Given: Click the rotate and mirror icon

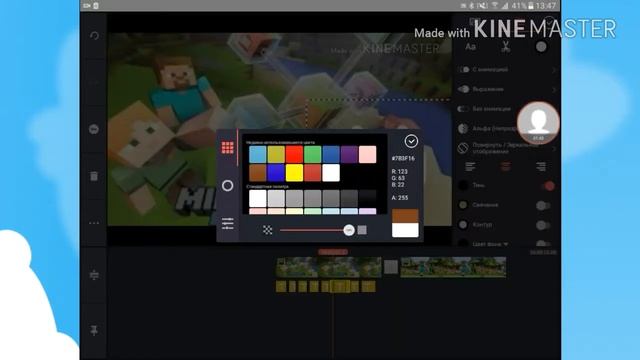Looking at the screenshot, I should point(463,148).
